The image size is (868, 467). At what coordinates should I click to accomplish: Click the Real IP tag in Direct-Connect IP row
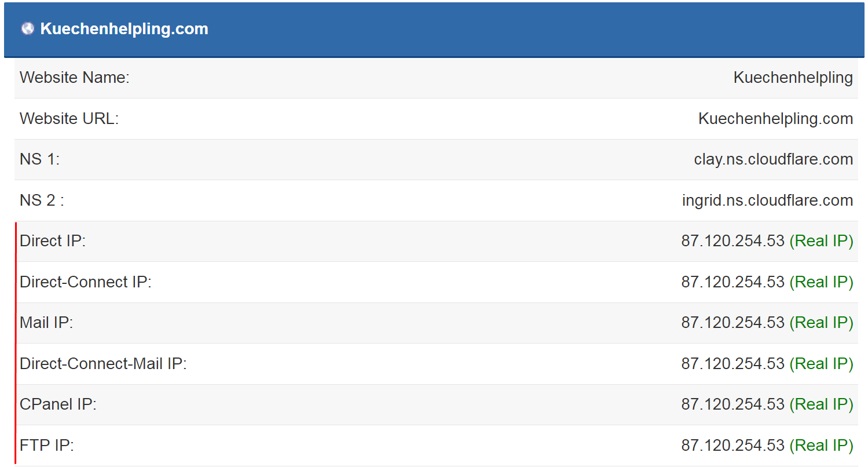(822, 282)
